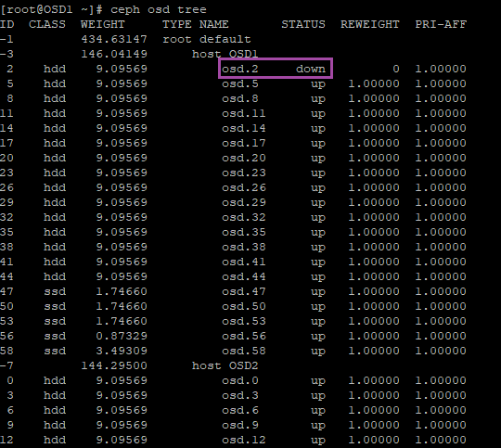Click the STATUS column header

pyautogui.click(x=303, y=24)
